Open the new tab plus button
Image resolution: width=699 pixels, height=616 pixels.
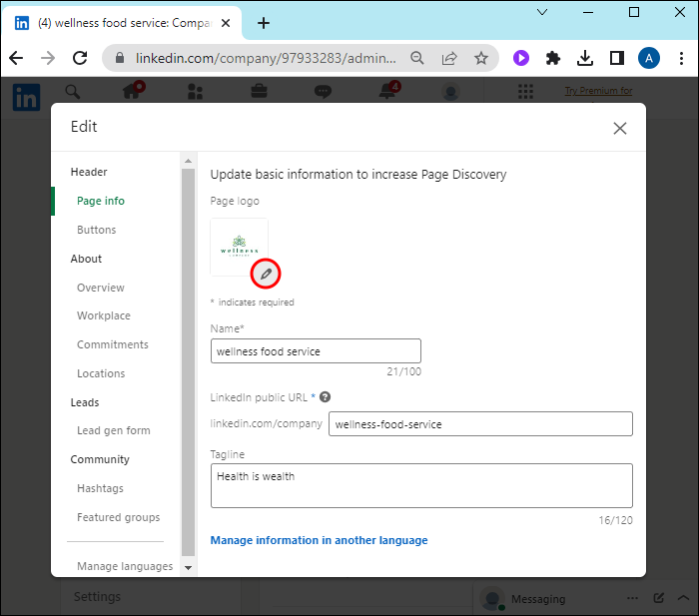click(264, 23)
